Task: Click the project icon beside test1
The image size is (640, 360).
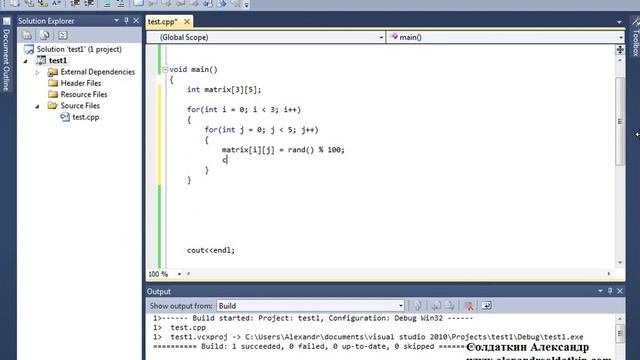Action: pyautogui.click(x=41, y=60)
